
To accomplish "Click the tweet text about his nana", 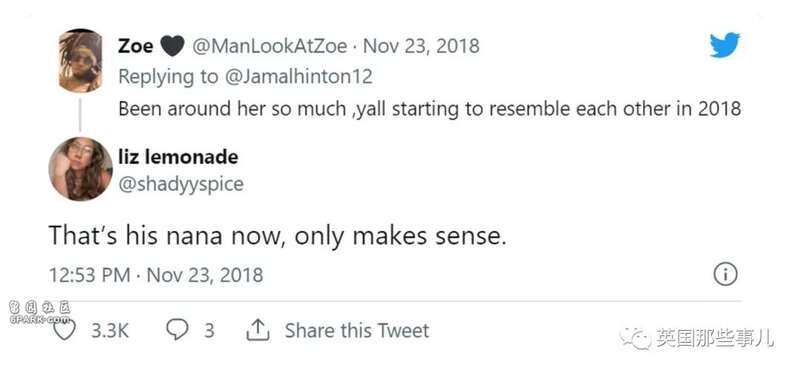I will pos(278,236).
